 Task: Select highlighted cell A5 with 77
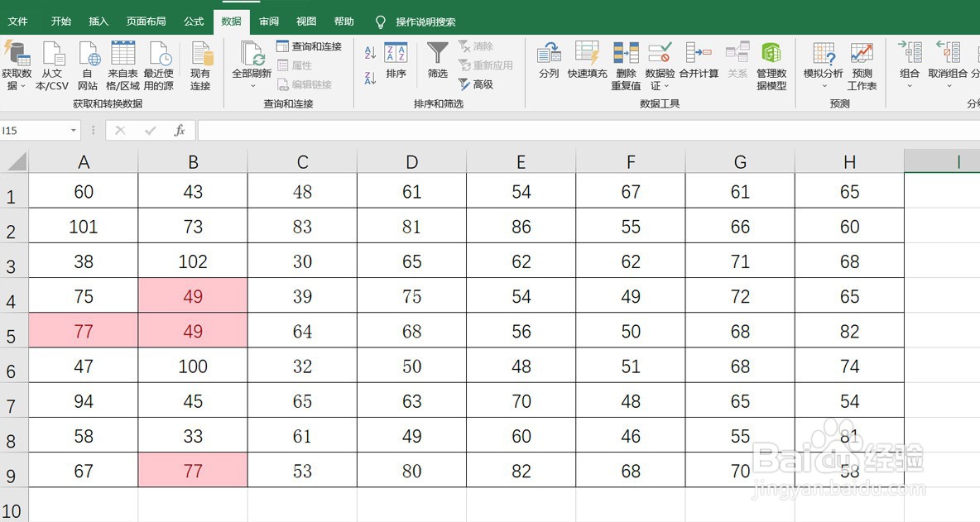83,331
